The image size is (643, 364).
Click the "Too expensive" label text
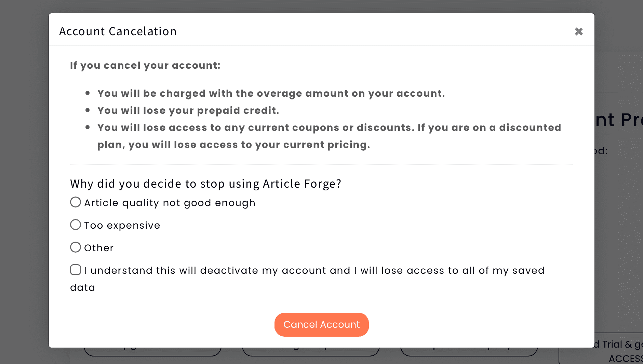point(122,226)
